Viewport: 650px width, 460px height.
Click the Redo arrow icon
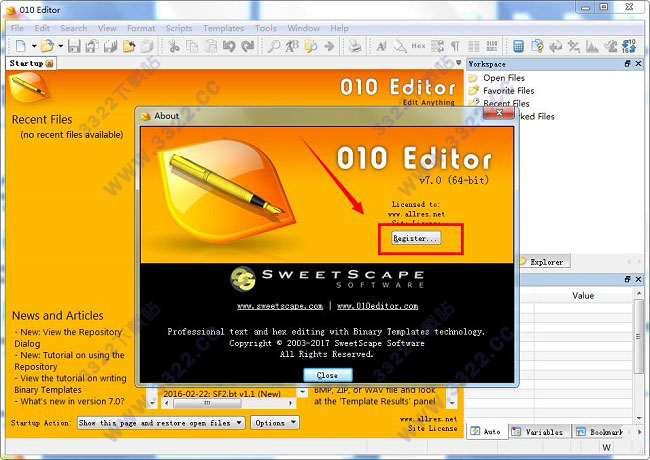click(247, 46)
